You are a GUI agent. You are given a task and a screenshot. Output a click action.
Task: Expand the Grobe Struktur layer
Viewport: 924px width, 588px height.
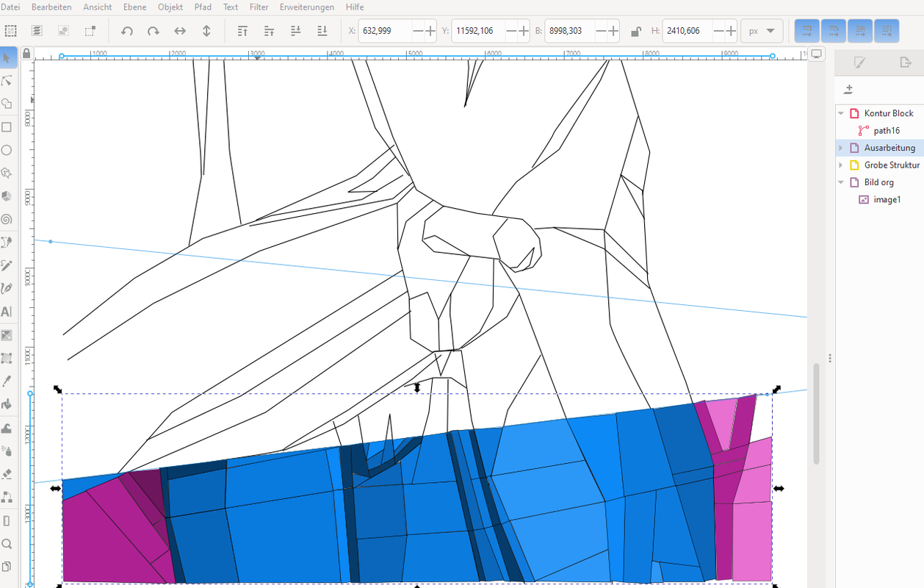point(841,165)
